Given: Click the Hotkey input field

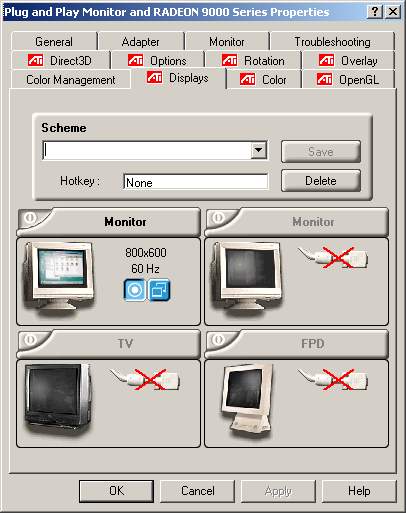Looking at the screenshot, I should pos(196,182).
